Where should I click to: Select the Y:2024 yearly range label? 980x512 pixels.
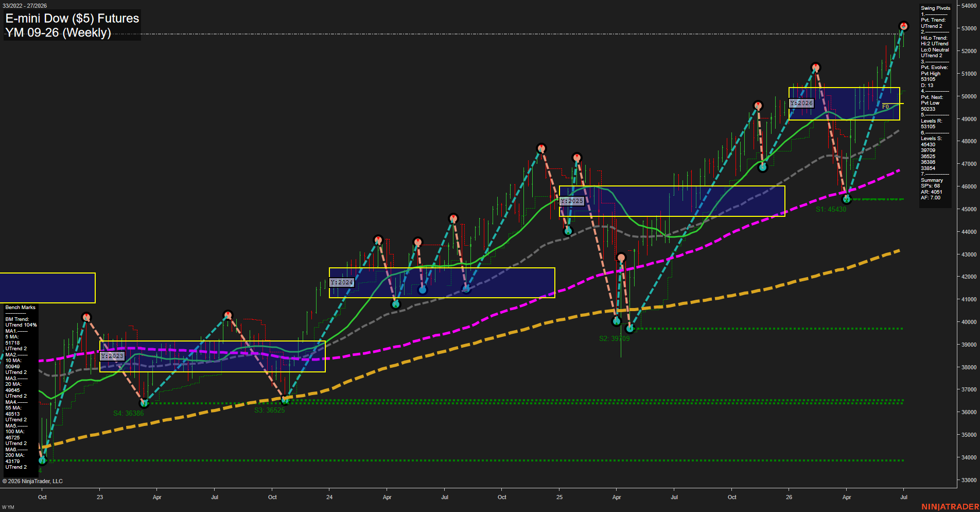342,282
